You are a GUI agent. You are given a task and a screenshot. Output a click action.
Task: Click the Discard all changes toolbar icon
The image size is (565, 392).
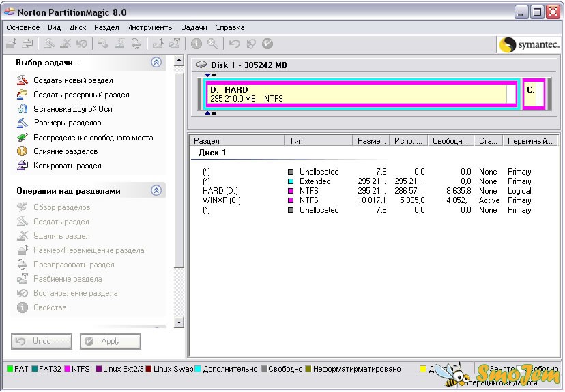pyautogui.click(x=251, y=44)
